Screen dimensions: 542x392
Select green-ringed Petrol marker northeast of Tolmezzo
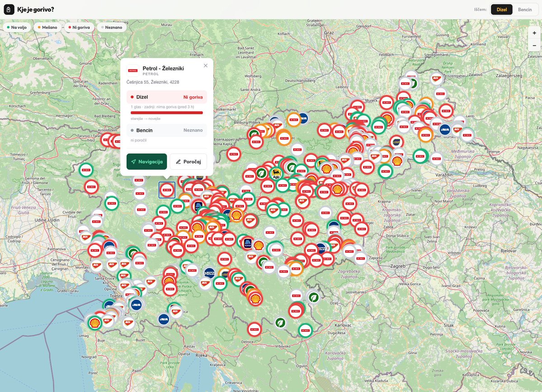point(86,170)
